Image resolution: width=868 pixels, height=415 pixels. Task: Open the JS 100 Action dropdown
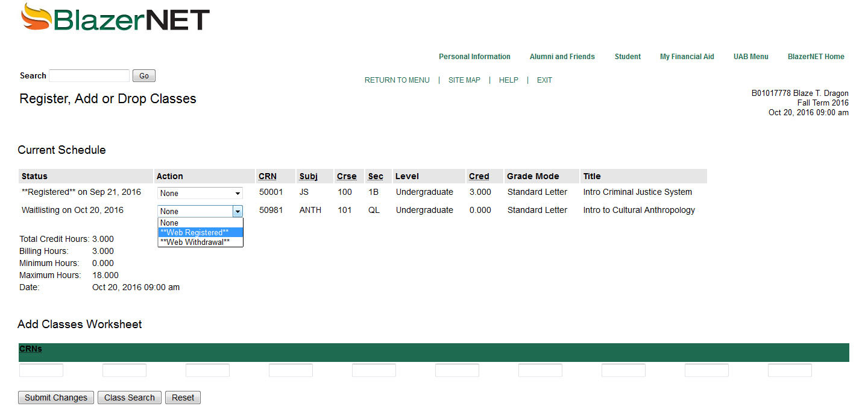[200, 193]
